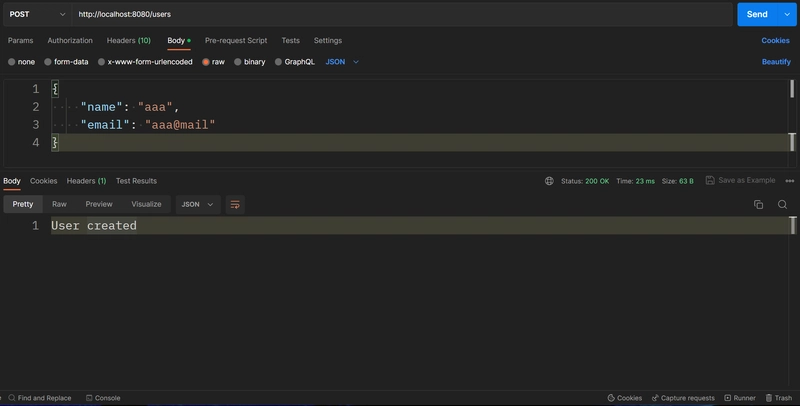Open the POST method dropdown
This screenshot has width=800, height=406.
click(x=37, y=14)
